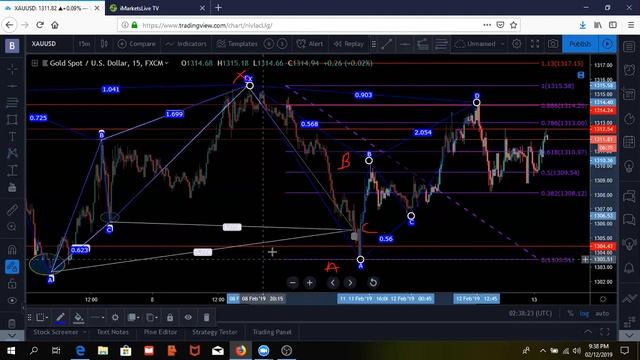The width and height of the screenshot is (640, 360).
Task: Open Gold Spot legend dropdown arrow
Action: [167, 63]
